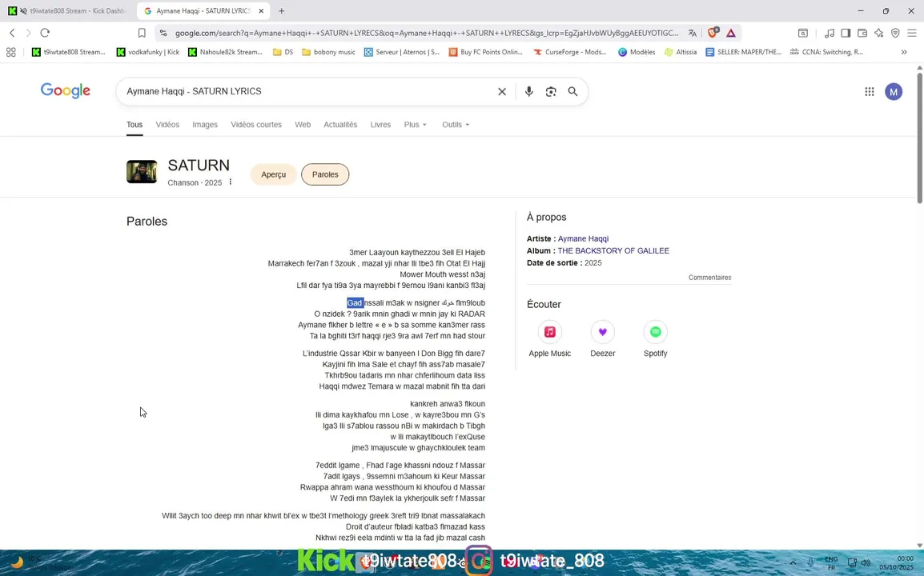Open Apple Music listening link
The width and height of the screenshot is (924, 576).
(x=550, y=339)
